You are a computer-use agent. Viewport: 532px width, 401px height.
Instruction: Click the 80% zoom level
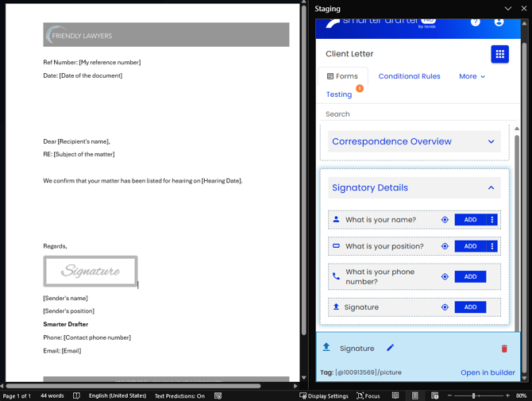[521, 396]
